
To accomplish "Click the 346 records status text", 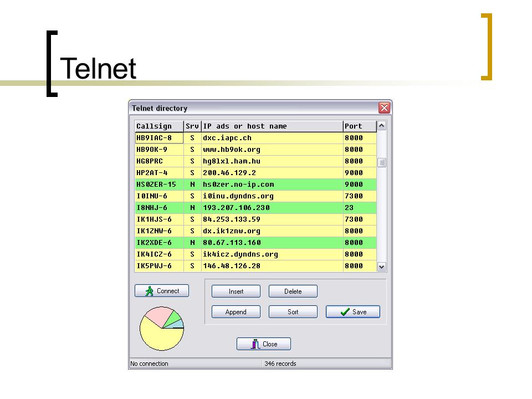I will click(280, 364).
